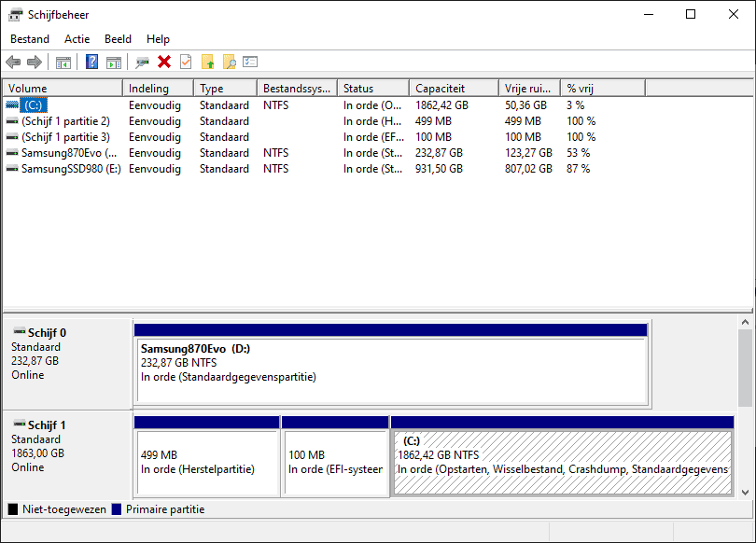
Task: Sort by the Capaciteit column header
Action: coord(454,89)
